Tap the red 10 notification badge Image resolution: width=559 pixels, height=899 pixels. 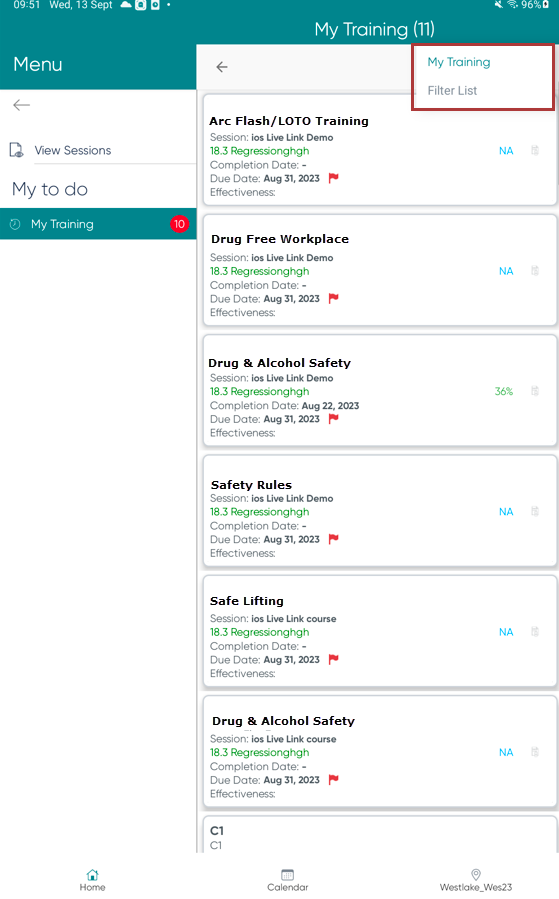coord(179,224)
